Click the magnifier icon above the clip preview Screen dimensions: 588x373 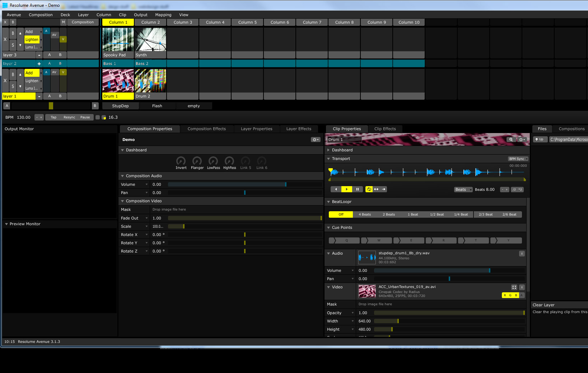point(511,140)
